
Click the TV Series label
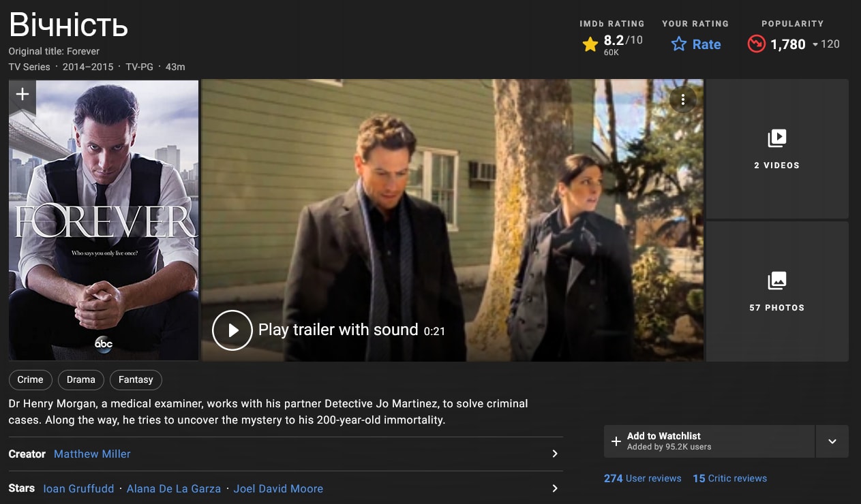pos(29,67)
